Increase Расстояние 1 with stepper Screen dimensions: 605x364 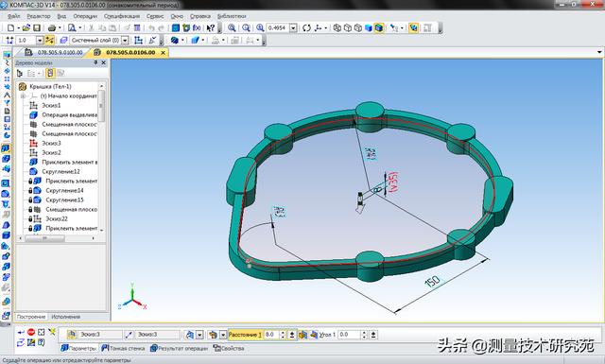[283, 333]
